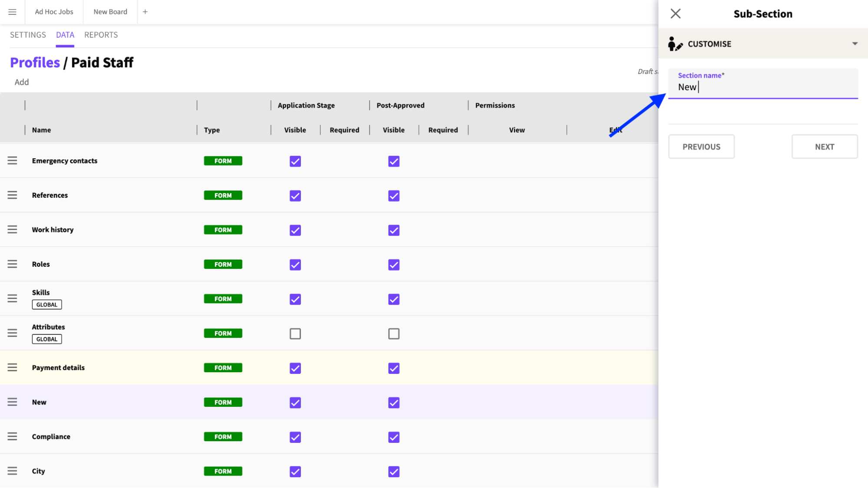Grab the References row drag handle
This screenshot has height=488, width=868.
(x=12, y=195)
